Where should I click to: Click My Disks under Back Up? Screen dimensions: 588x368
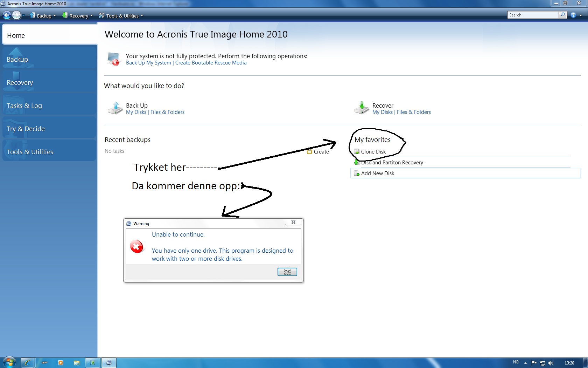(136, 112)
